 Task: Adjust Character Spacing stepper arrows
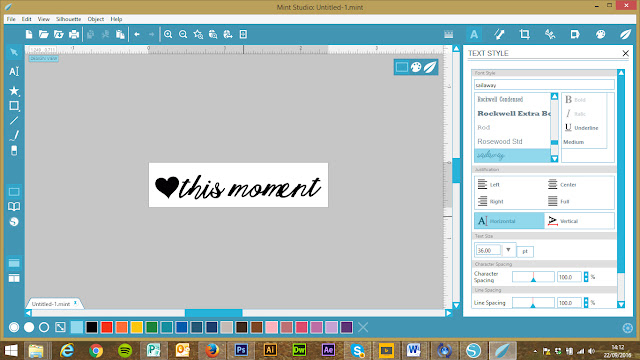pos(586,277)
